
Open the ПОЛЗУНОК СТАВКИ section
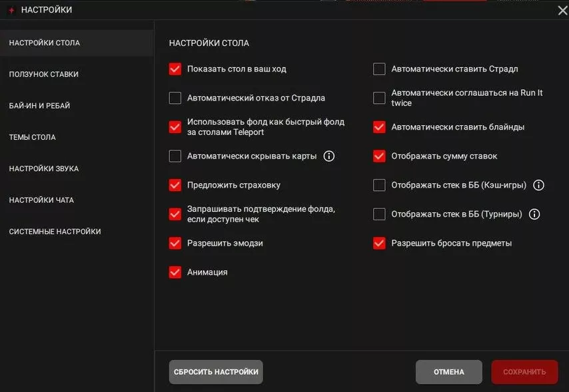[x=44, y=75]
